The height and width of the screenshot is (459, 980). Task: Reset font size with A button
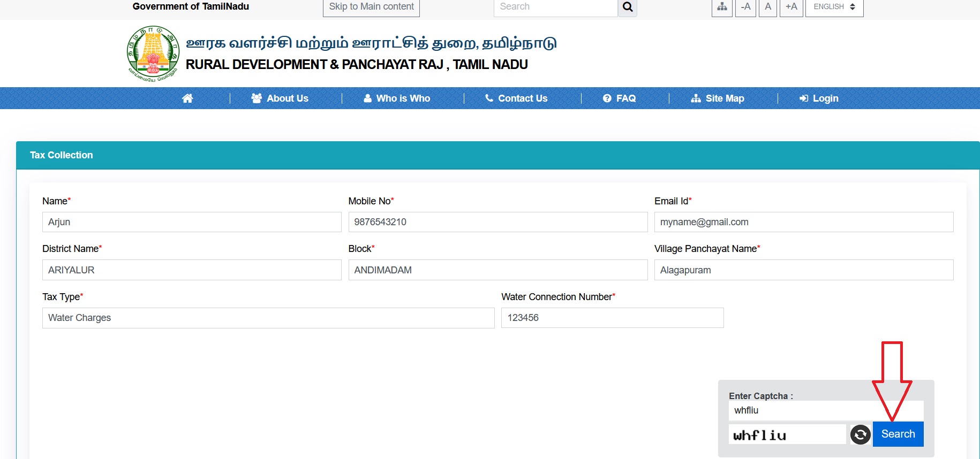[768, 7]
